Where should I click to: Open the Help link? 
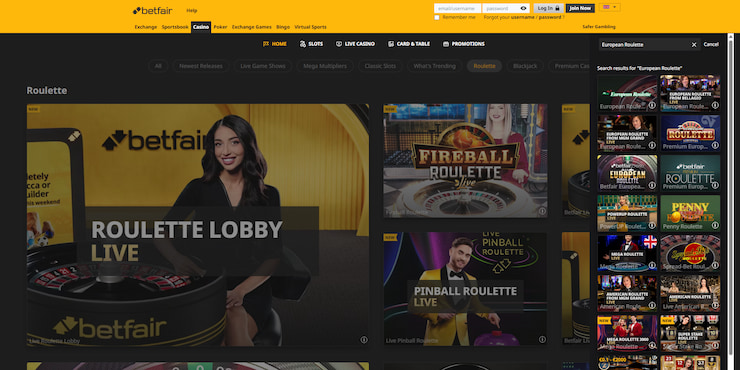pyautogui.click(x=192, y=10)
